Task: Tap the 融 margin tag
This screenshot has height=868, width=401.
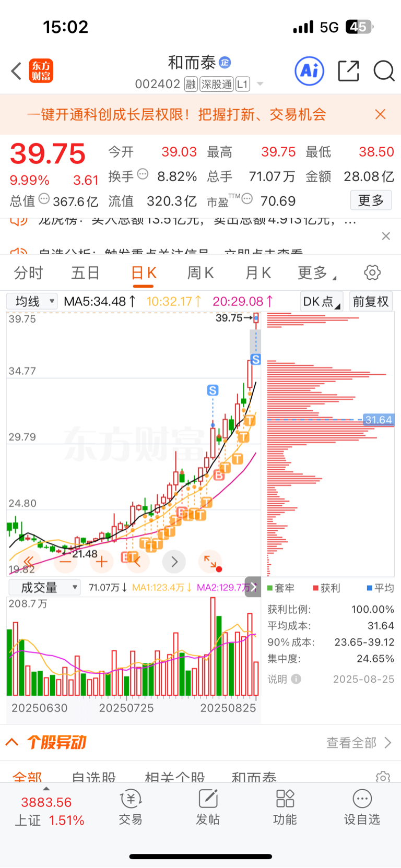Action: click(x=191, y=84)
